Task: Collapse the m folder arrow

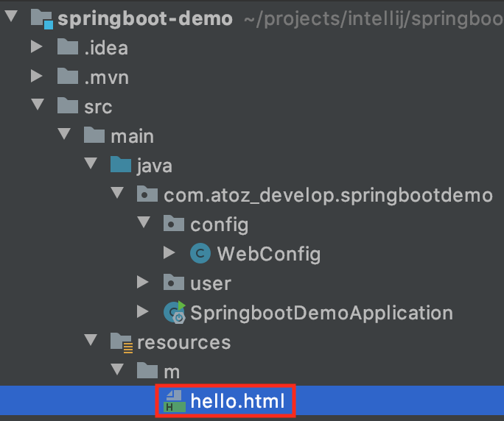Action: [117, 369]
